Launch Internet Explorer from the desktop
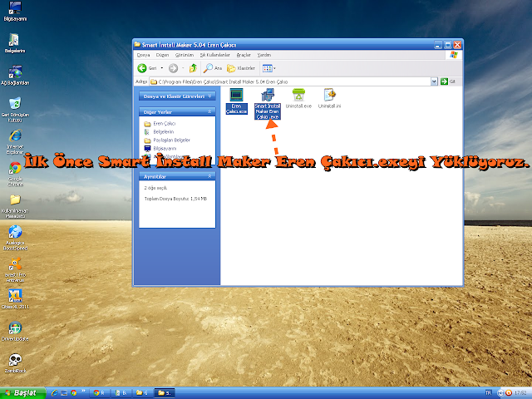532x399 pixels. [x=15, y=141]
